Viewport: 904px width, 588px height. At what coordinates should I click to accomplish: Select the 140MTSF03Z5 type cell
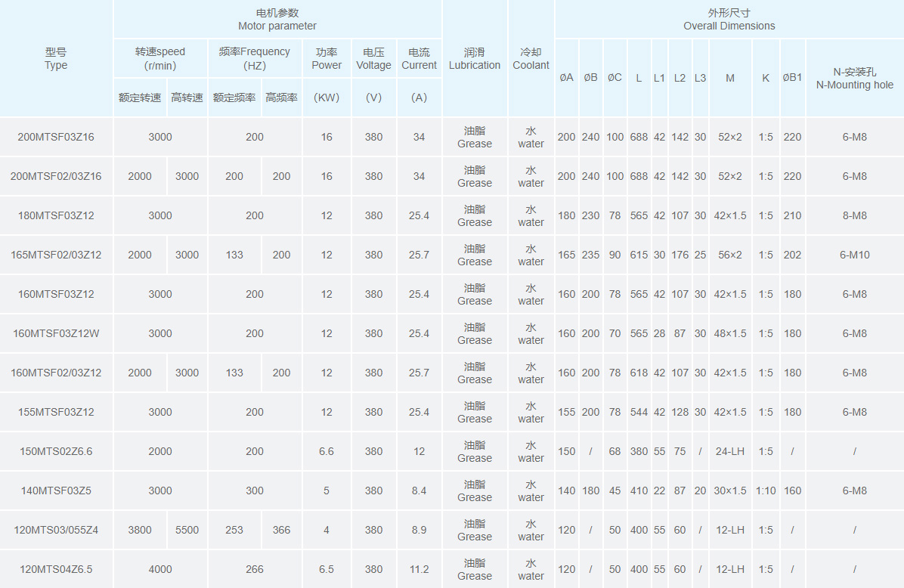(x=56, y=491)
